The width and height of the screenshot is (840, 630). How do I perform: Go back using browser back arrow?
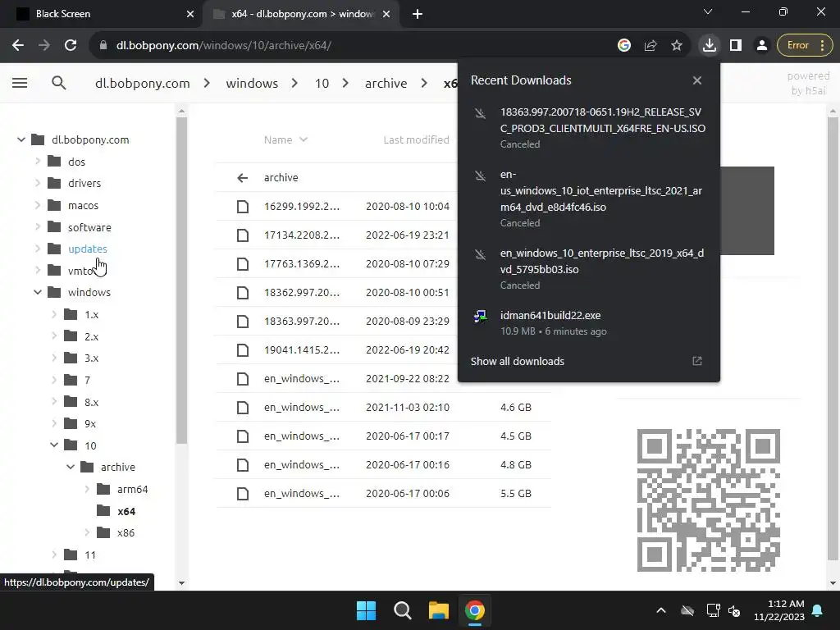[x=18, y=46]
